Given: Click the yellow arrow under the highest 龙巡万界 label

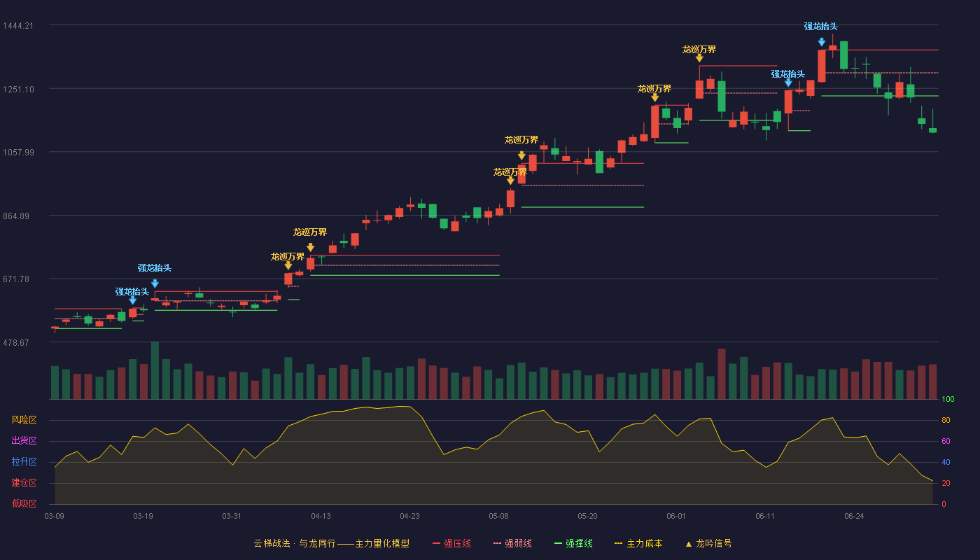Looking at the screenshot, I should pyautogui.click(x=699, y=58).
